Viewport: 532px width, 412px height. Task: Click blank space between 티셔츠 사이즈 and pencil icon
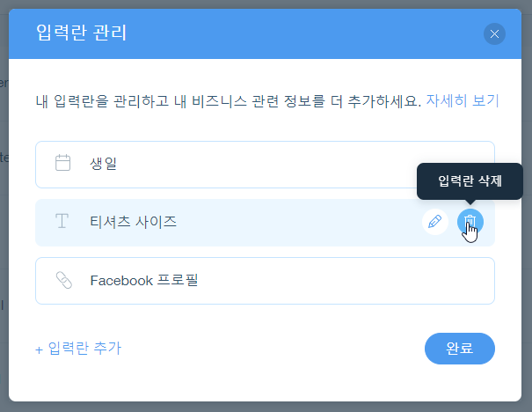point(299,222)
